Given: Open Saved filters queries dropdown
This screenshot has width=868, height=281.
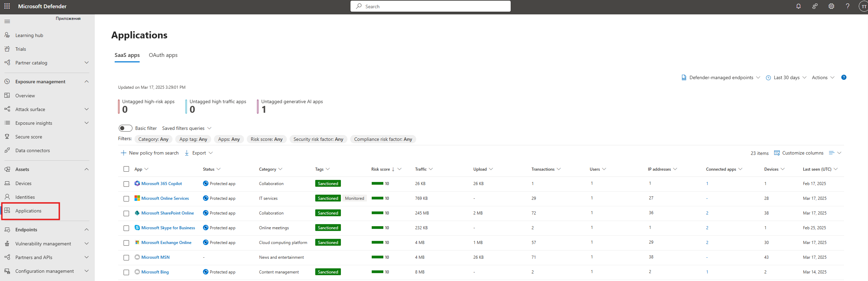Looking at the screenshot, I should click(x=187, y=128).
